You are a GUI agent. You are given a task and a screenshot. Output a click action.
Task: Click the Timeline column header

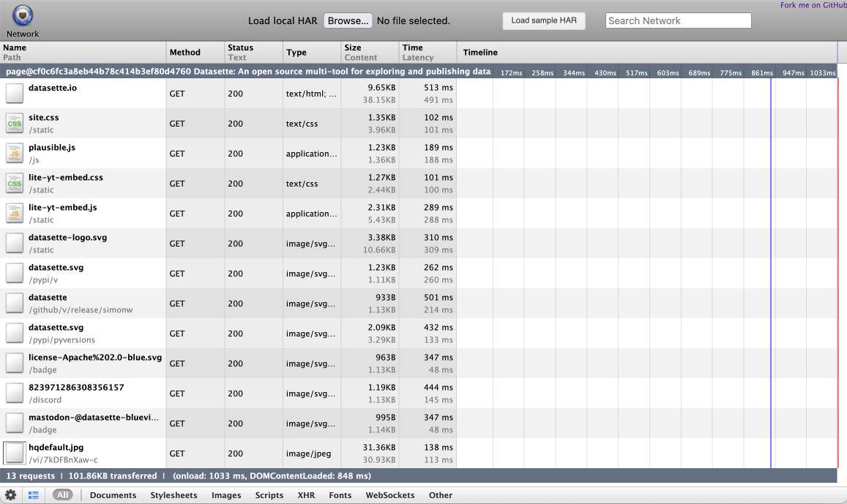[x=647, y=53]
